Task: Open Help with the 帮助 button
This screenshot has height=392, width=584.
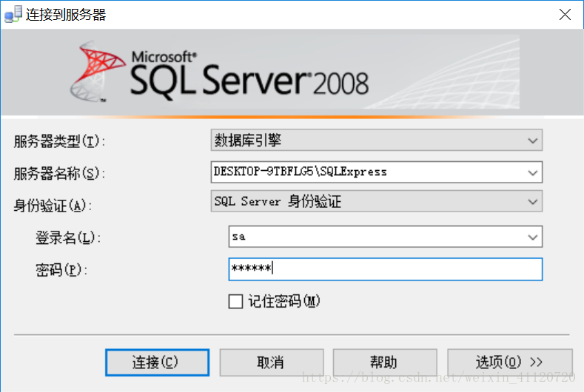Action: coord(385,362)
